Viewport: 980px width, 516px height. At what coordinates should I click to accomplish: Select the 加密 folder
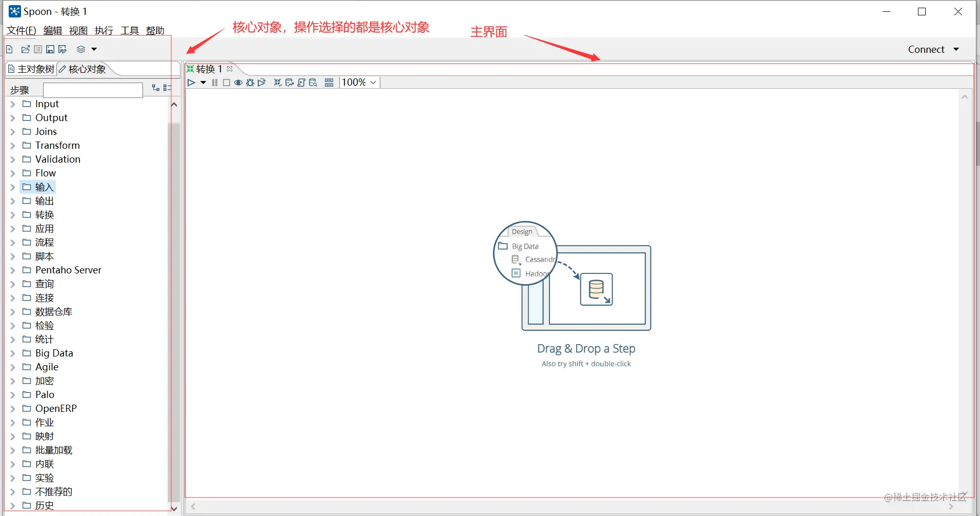pos(44,381)
